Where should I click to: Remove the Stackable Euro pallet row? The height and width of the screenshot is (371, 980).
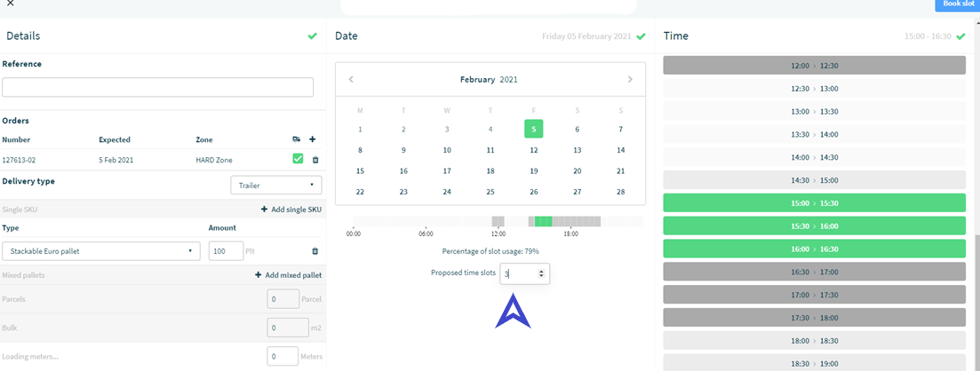tap(315, 251)
